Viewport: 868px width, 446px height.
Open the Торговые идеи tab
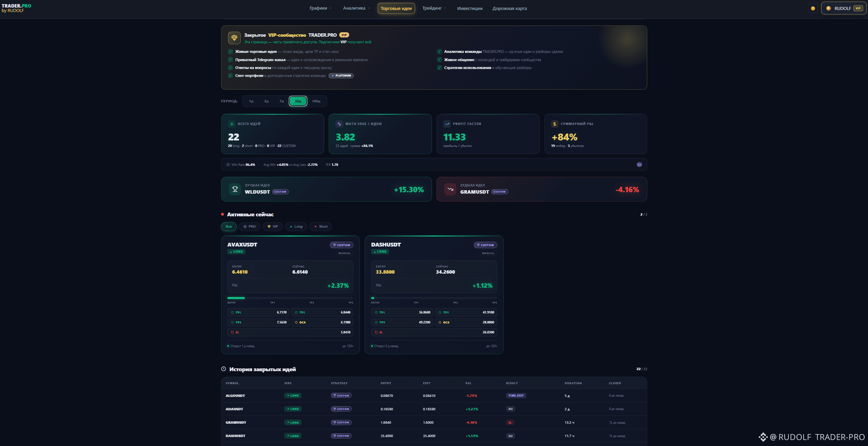(396, 8)
